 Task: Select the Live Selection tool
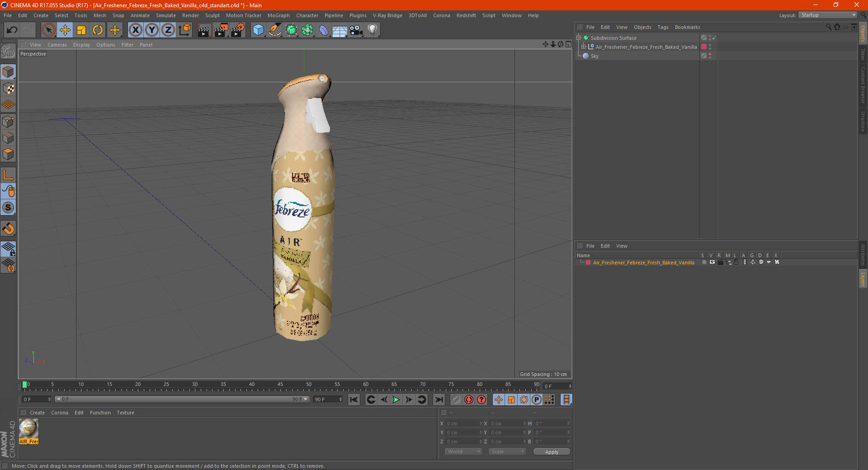(x=48, y=30)
